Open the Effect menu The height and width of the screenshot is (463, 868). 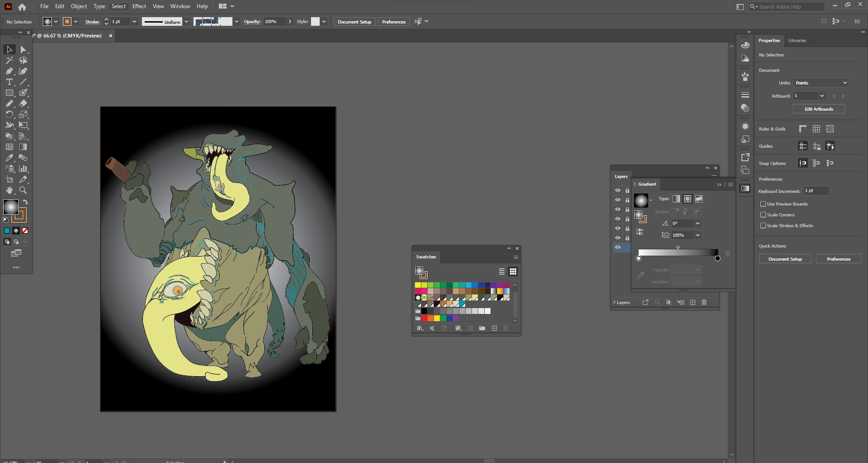click(x=139, y=6)
